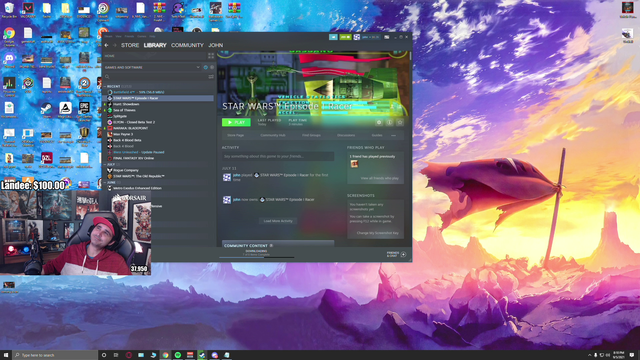This screenshot has width=640, height=360.
Task: Open the STORE tab in Steam
Action: (x=130, y=45)
